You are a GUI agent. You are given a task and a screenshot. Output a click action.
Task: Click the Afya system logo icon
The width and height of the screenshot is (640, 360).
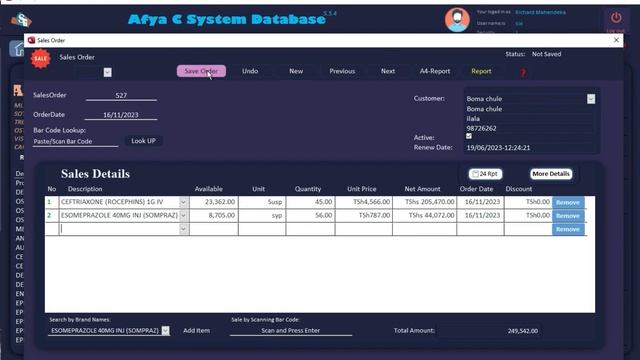pos(21,19)
